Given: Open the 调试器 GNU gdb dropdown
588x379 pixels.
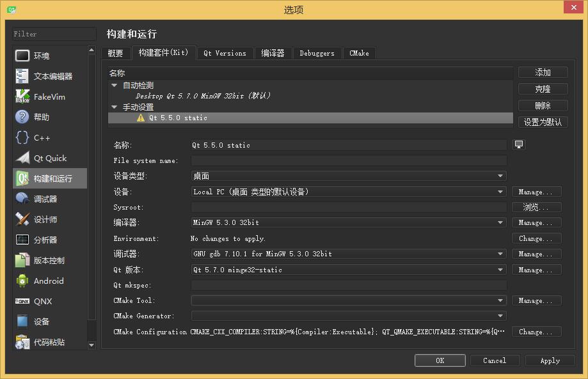Looking at the screenshot, I should 349,254.
